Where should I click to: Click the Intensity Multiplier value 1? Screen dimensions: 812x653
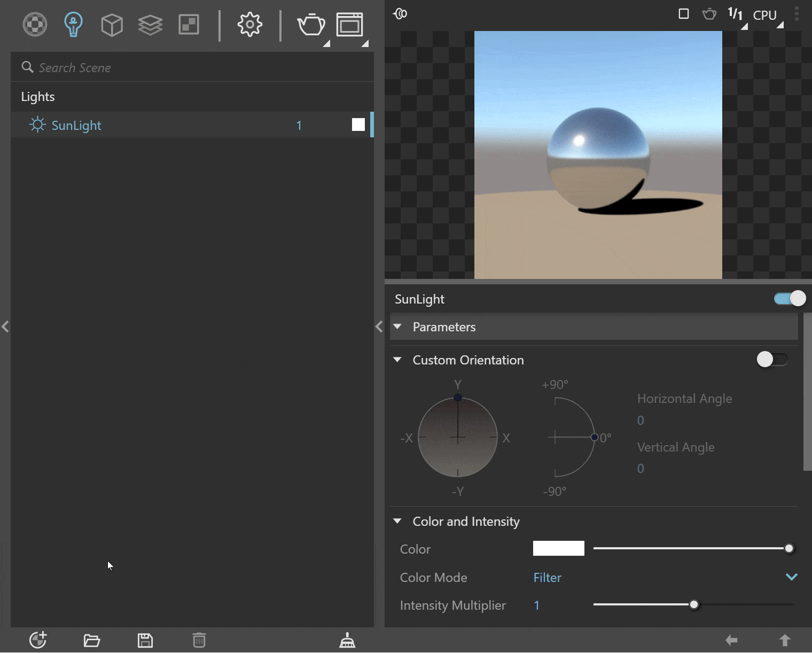coord(536,605)
